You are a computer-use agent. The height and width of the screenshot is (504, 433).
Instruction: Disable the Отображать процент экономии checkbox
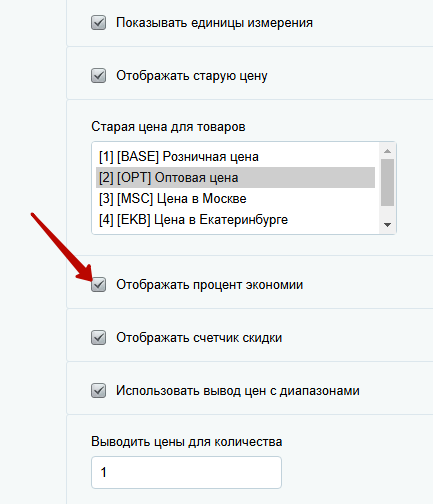(x=98, y=285)
